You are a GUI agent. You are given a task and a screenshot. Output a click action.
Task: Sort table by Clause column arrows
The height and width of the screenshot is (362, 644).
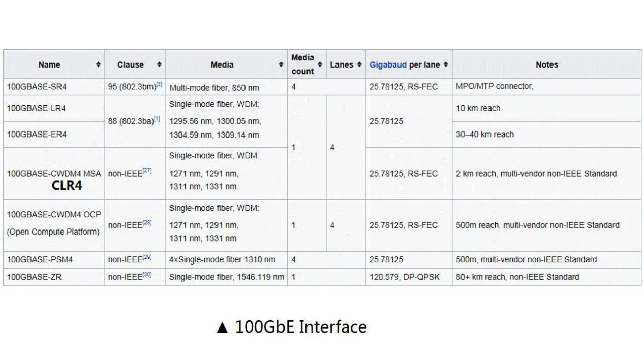tap(159, 65)
